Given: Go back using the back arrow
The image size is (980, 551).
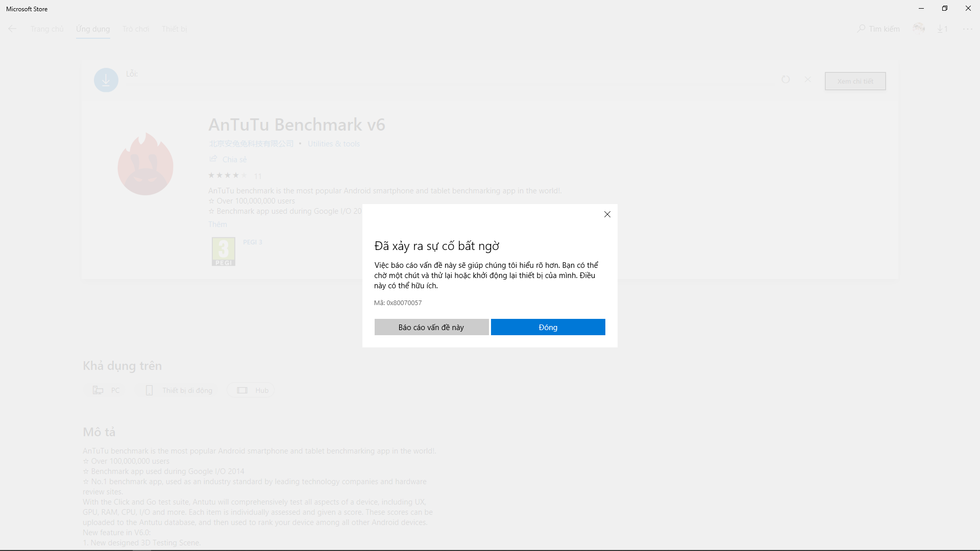Looking at the screenshot, I should coord(12,29).
